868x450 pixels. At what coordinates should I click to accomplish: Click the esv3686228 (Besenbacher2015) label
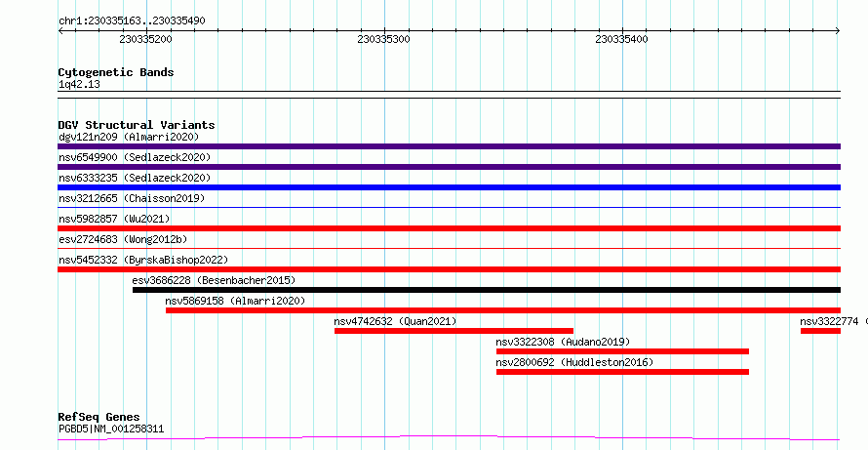(x=215, y=280)
